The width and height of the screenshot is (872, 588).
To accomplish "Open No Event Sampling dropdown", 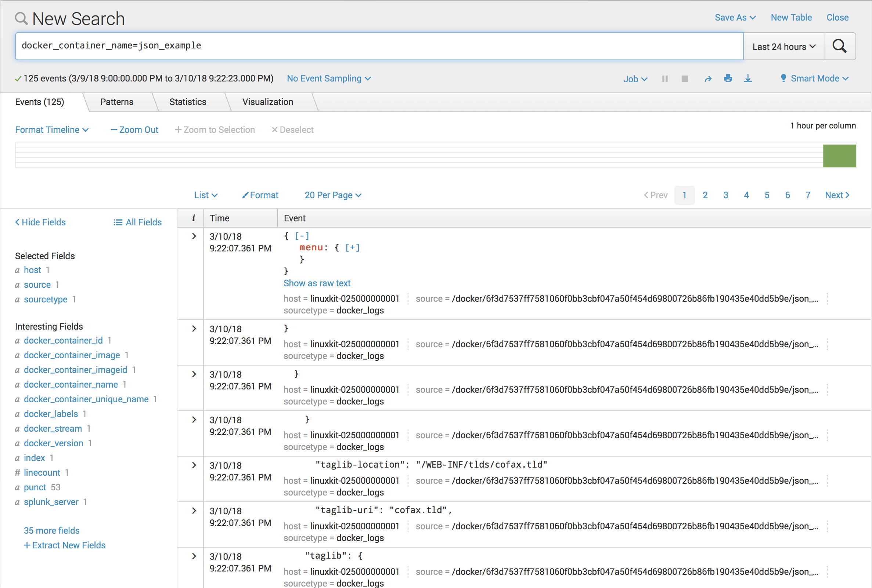I will pos(328,79).
